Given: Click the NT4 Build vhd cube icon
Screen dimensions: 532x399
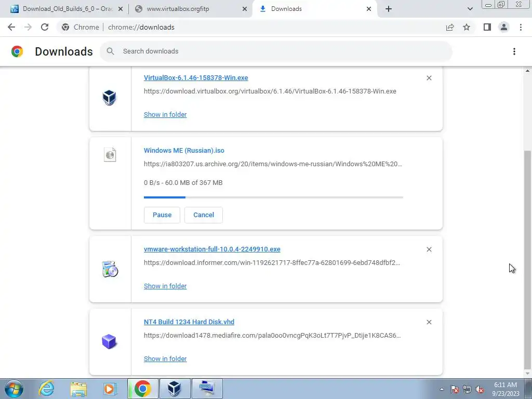Looking at the screenshot, I should (109, 341).
